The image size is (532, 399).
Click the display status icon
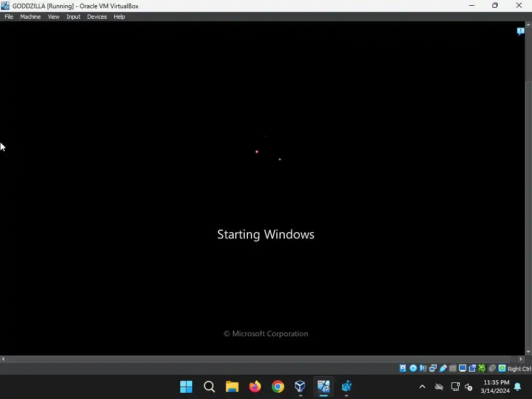(x=462, y=368)
